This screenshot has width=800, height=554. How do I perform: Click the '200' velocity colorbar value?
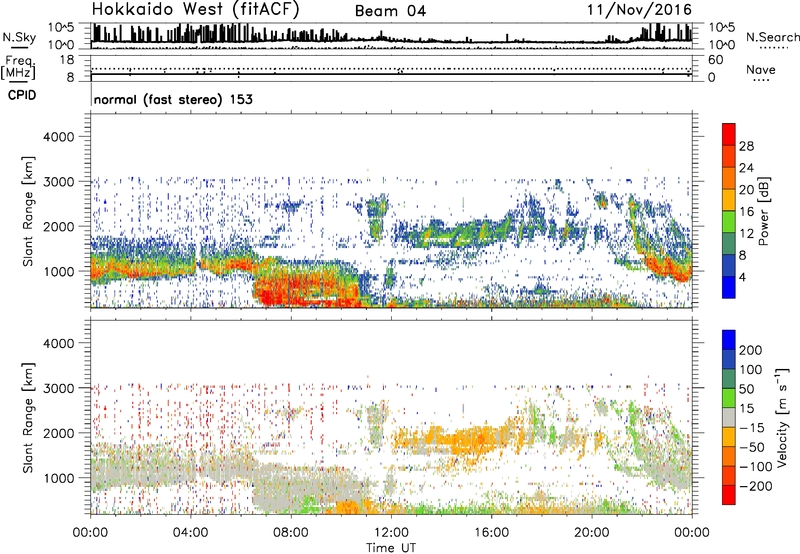[751, 350]
